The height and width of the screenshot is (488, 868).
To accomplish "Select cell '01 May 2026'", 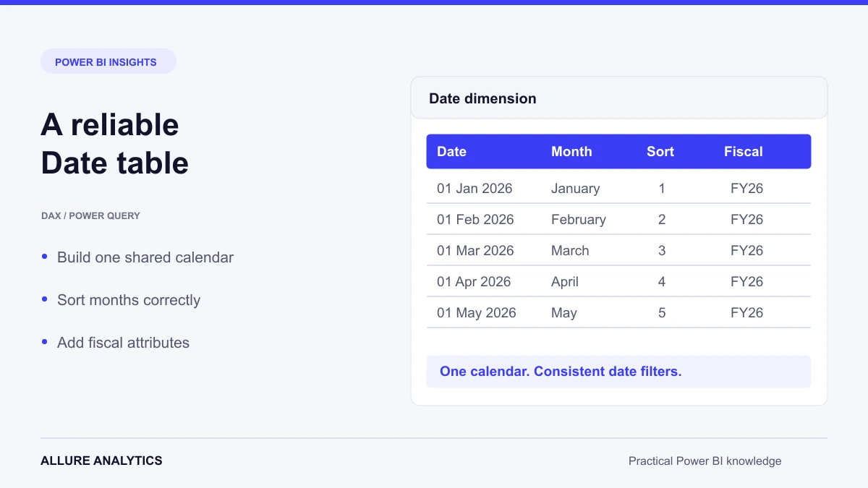I will click(477, 312).
